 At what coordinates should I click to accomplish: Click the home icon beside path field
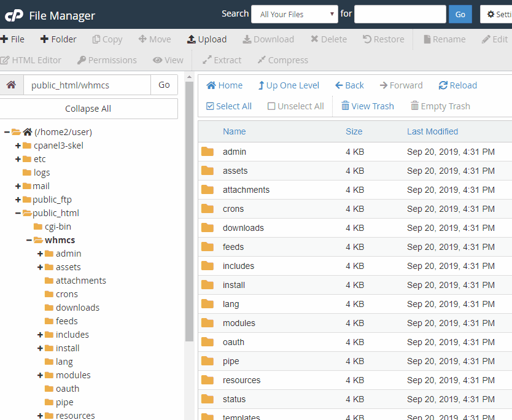point(12,85)
